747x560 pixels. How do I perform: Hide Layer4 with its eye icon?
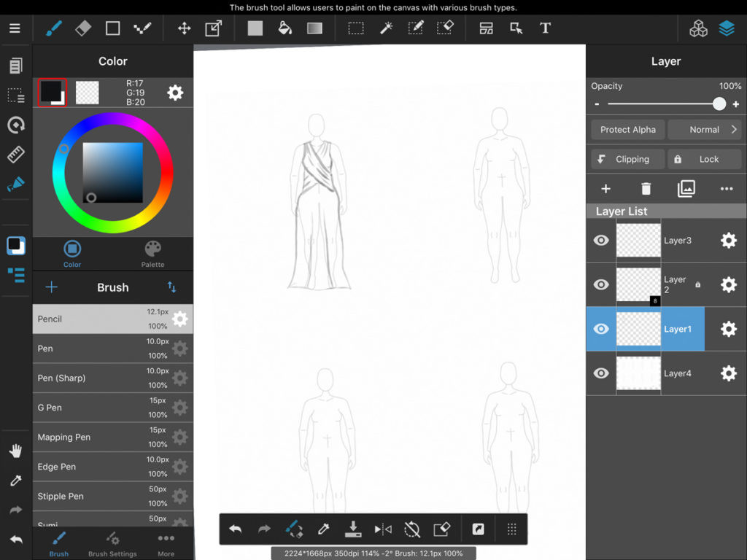(x=601, y=373)
